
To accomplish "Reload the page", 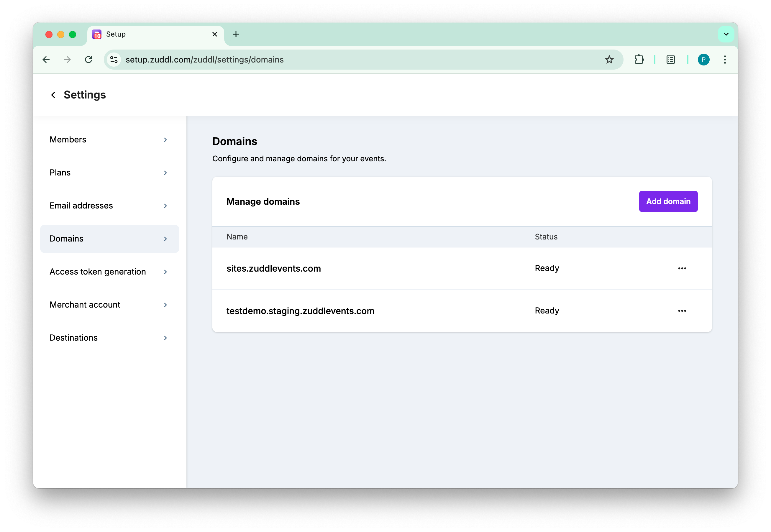I will tap(88, 60).
